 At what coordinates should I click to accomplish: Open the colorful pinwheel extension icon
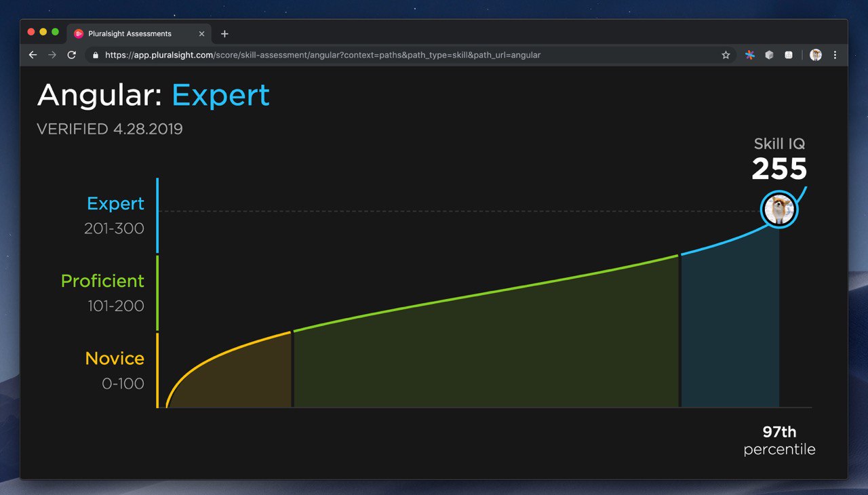[750, 55]
